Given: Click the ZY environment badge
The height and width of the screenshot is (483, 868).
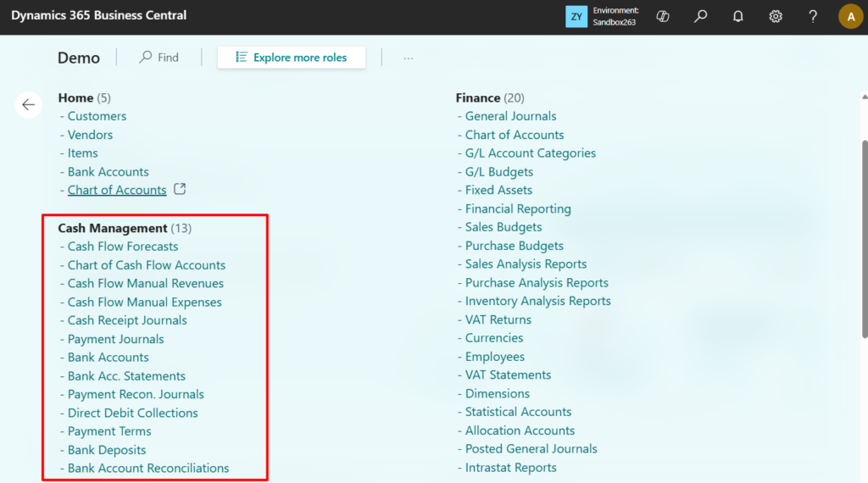Looking at the screenshot, I should (x=576, y=16).
